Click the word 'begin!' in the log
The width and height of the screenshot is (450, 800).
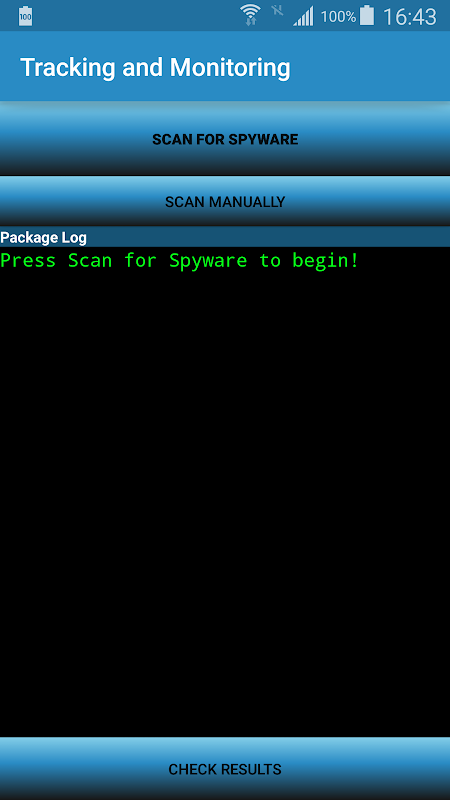[326, 260]
